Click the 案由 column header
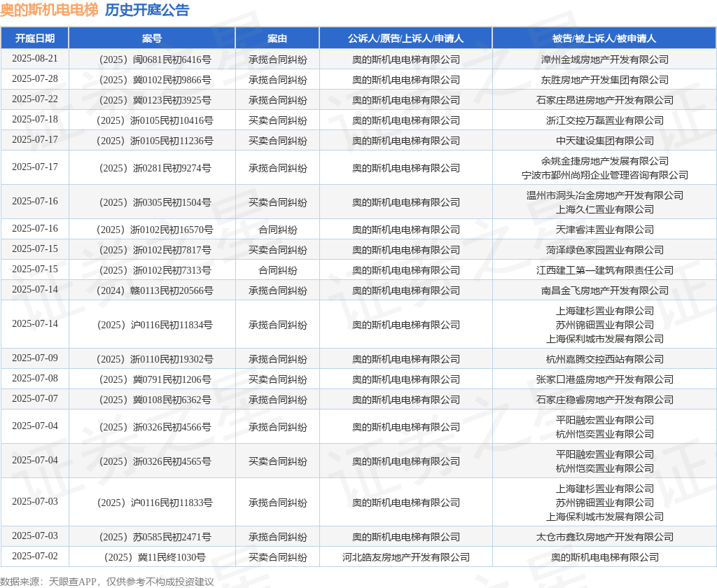 click(x=277, y=38)
